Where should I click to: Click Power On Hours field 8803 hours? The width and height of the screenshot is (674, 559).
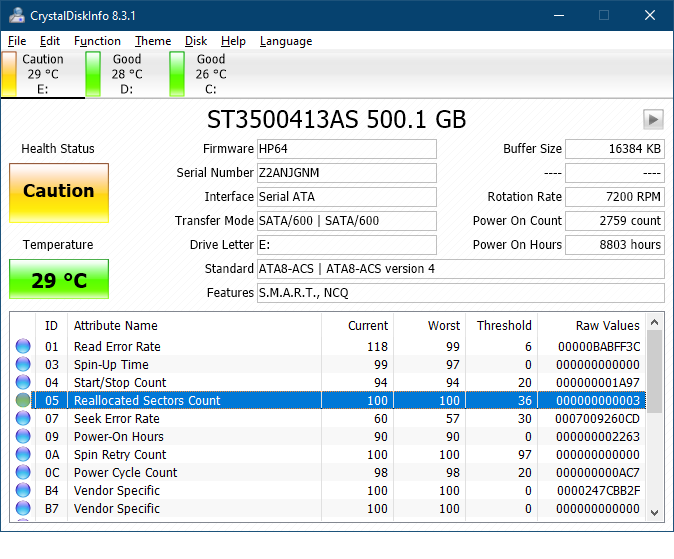click(x=615, y=245)
